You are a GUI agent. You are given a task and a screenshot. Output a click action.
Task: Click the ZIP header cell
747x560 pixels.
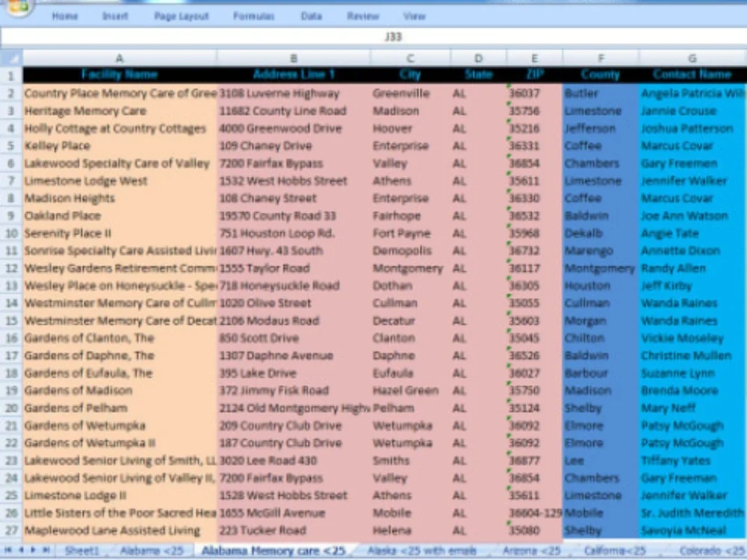(535, 74)
